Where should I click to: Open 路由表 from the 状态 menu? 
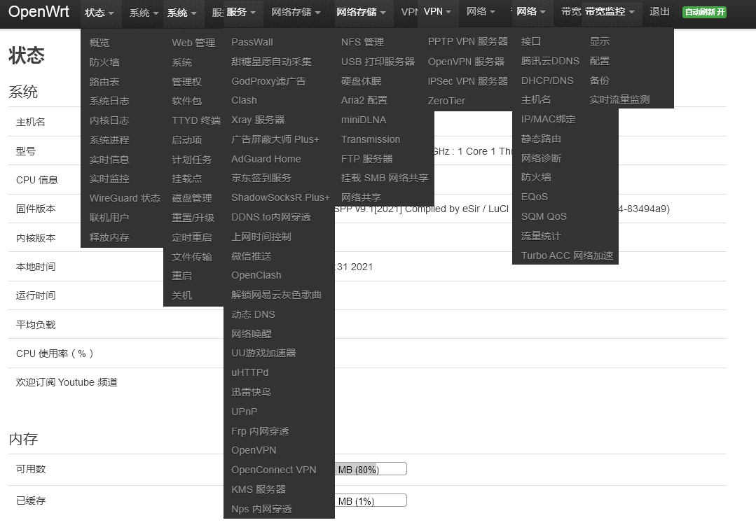(104, 82)
